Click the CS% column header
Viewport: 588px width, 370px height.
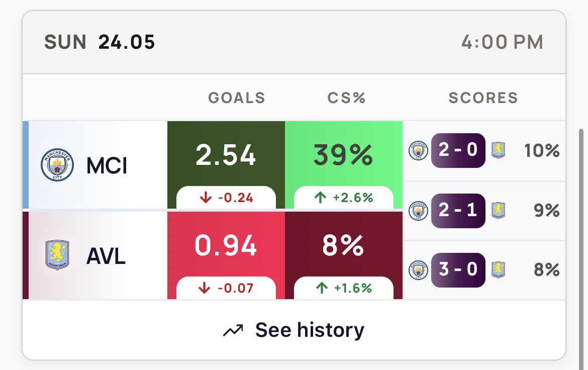point(346,98)
